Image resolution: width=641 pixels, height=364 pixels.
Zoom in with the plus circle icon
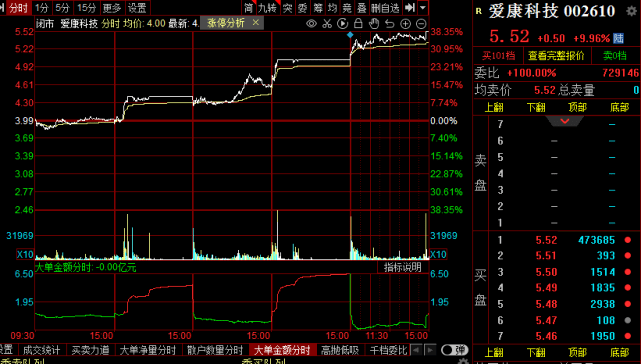[x=405, y=24]
